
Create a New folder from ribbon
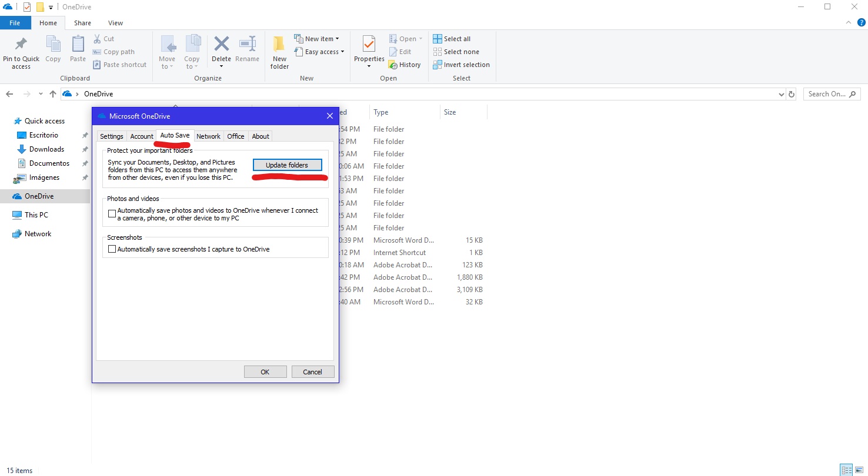pos(279,53)
